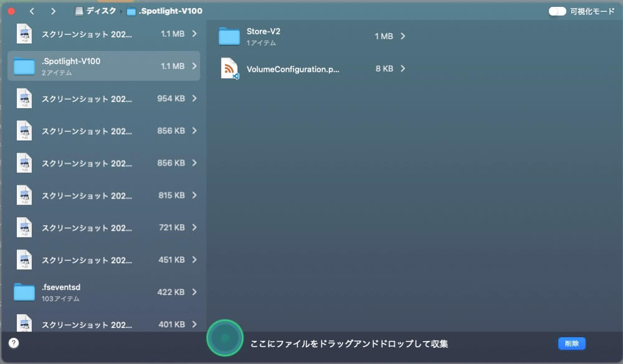Select the Store-V2 folder icon

(x=229, y=36)
